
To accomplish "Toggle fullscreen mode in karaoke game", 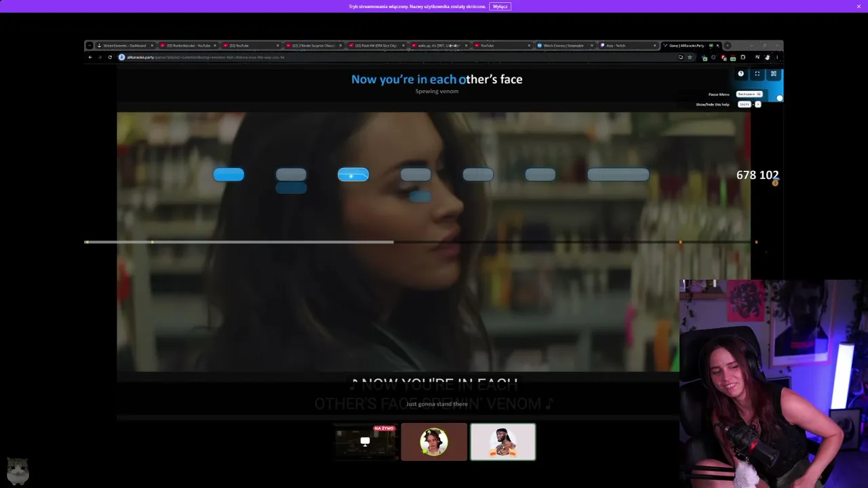I will coord(757,74).
